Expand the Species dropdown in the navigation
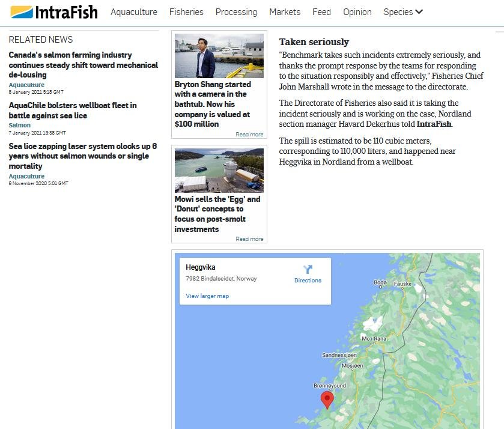The image size is (504, 429). pos(403,11)
